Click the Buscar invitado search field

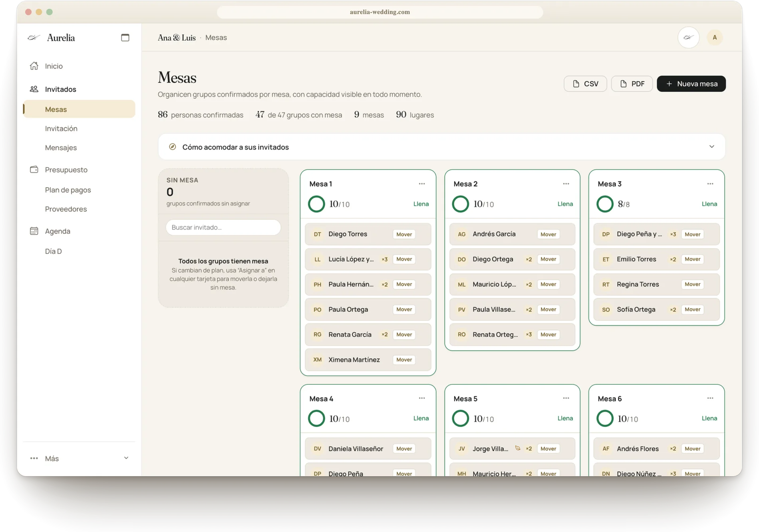[x=223, y=227]
